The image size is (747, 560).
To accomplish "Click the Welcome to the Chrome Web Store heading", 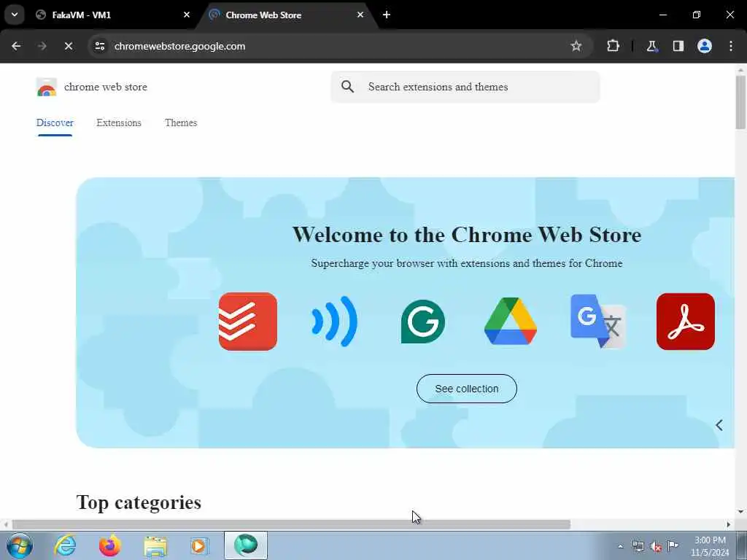I will click(x=466, y=234).
